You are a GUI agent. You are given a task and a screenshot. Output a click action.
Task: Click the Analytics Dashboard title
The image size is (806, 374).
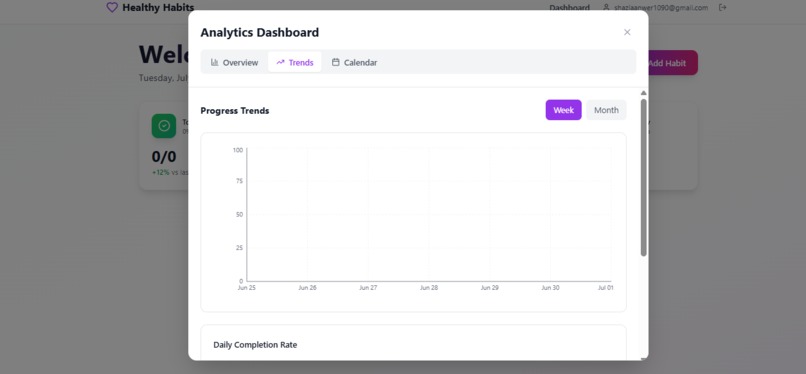(x=260, y=32)
